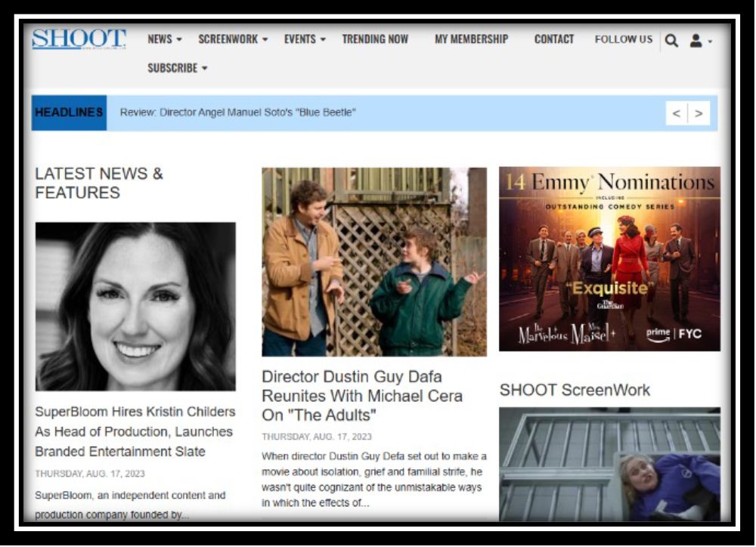Click the SHOOT logo
The image size is (756, 547).
(x=79, y=39)
